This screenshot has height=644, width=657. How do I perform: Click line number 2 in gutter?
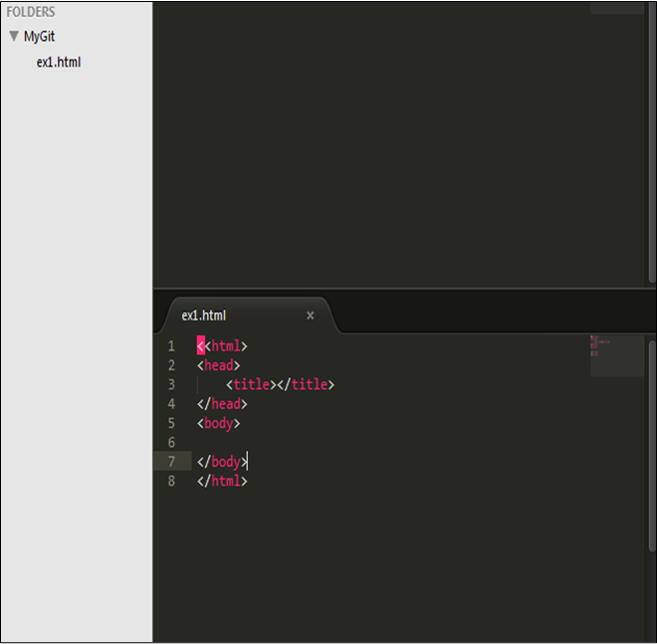coord(171,365)
